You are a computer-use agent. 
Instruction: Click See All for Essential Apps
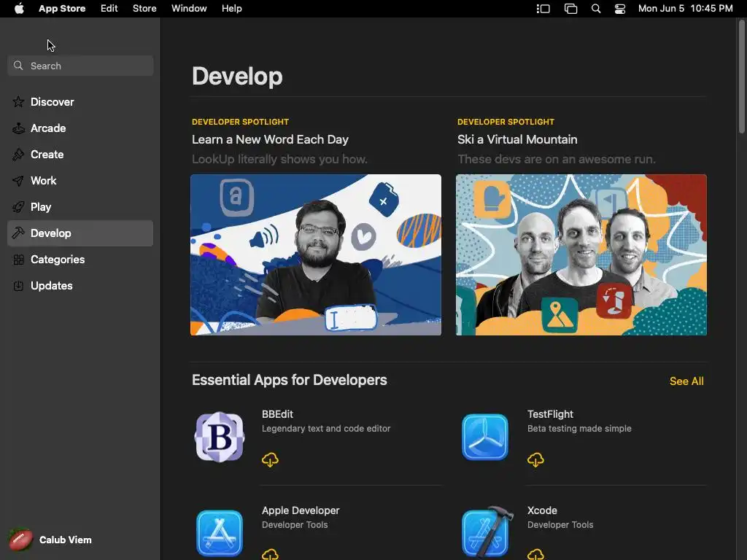686,381
